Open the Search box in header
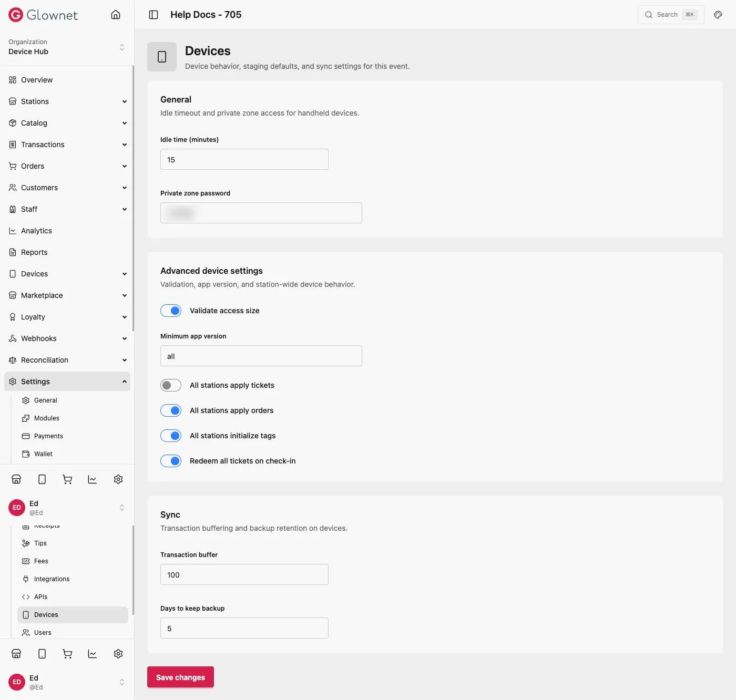 click(x=671, y=15)
